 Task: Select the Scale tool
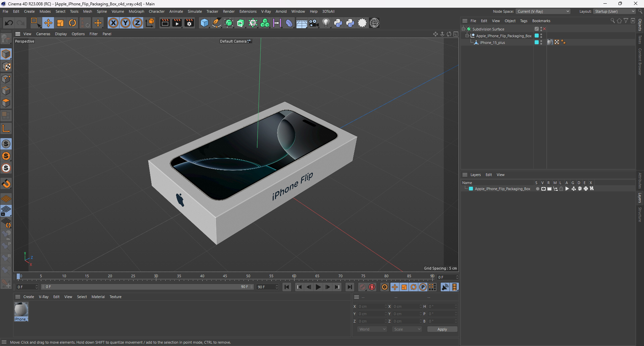pyautogui.click(x=60, y=23)
